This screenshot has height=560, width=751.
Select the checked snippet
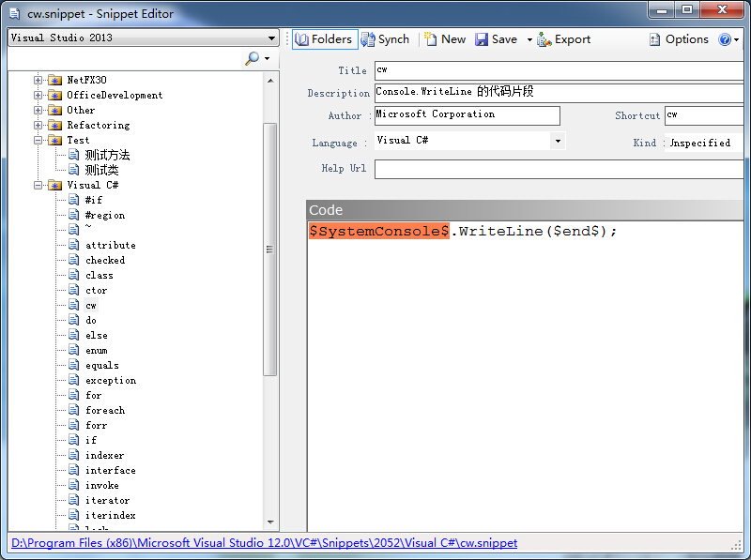click(x=105, y=261)
